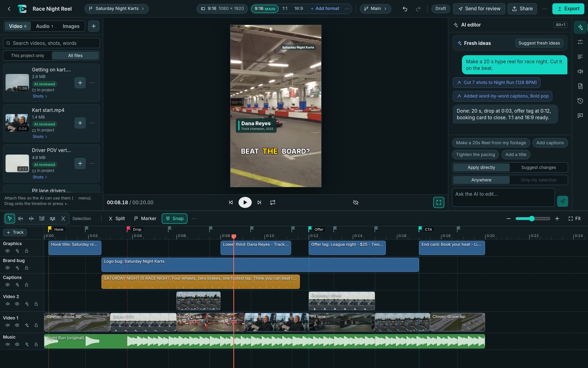Expand Shots for Kart start.mp4

tap(40, 137)
